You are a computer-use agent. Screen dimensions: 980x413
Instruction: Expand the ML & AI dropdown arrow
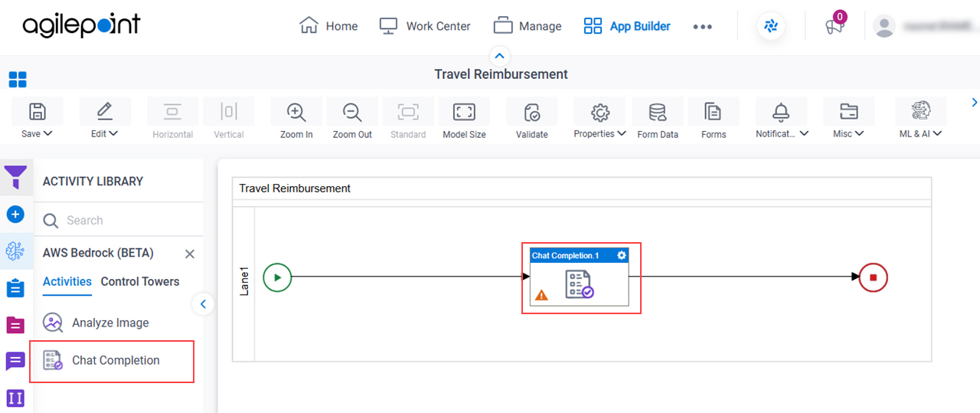[937, 133]
